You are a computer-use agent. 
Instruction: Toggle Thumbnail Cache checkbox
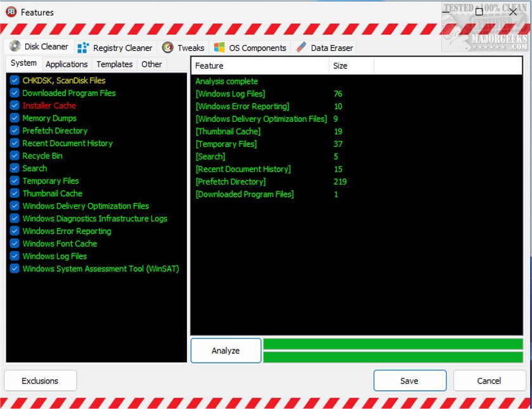(x=15, y=193)
